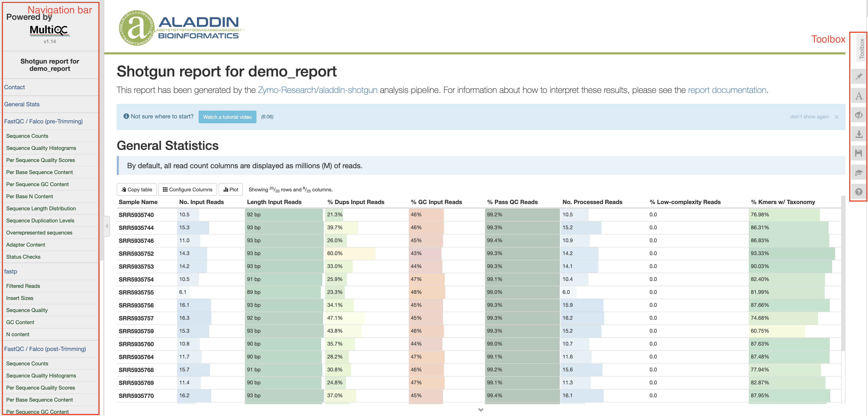Screen dimensions: 868x416
Task: Open the rename samples 'A' toolbox icon
Action: click(x=859, y=96)
